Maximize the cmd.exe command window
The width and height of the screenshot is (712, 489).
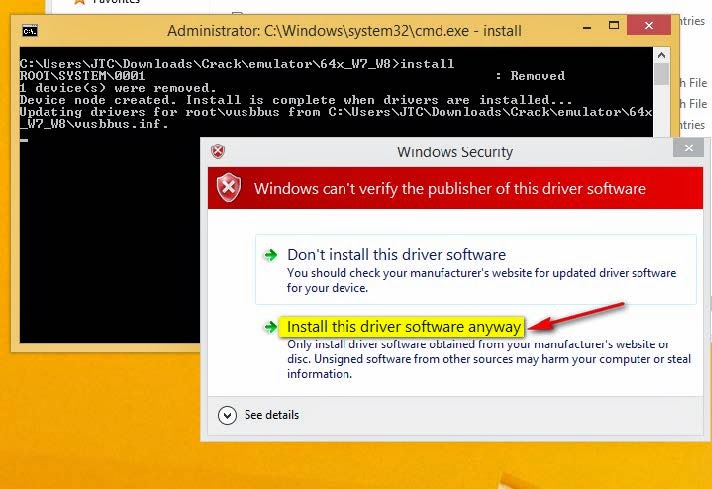coord(614,25)
